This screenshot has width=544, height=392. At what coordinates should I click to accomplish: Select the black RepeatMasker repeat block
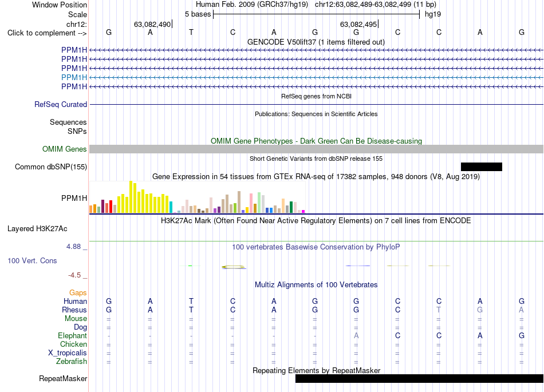coord(419,378)
